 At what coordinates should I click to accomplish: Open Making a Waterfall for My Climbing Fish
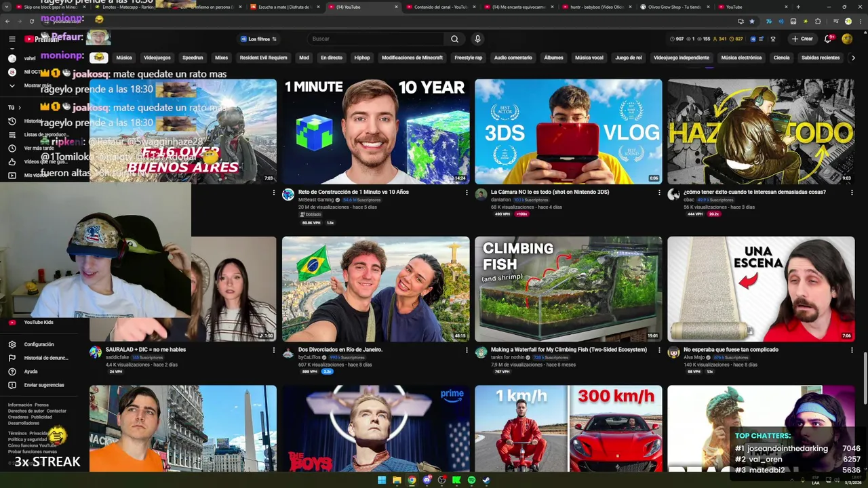(569, 350)
